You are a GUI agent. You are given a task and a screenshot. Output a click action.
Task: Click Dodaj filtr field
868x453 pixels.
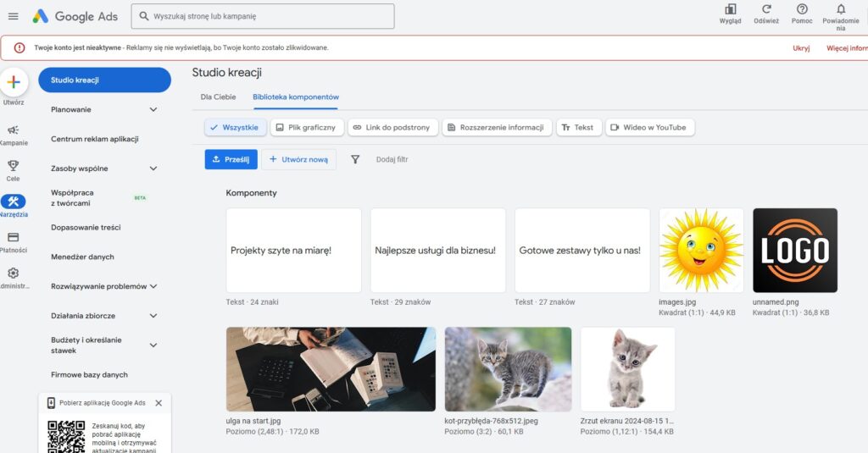coord(392,159)
